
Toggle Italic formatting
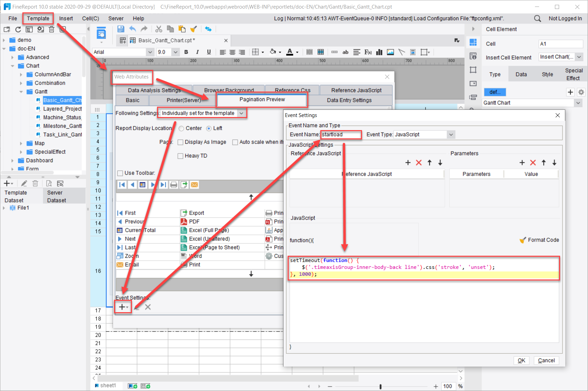(197, 52)
